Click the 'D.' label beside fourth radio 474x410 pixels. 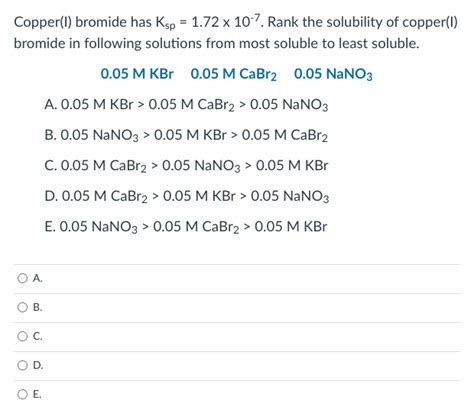tap(38, 365)
